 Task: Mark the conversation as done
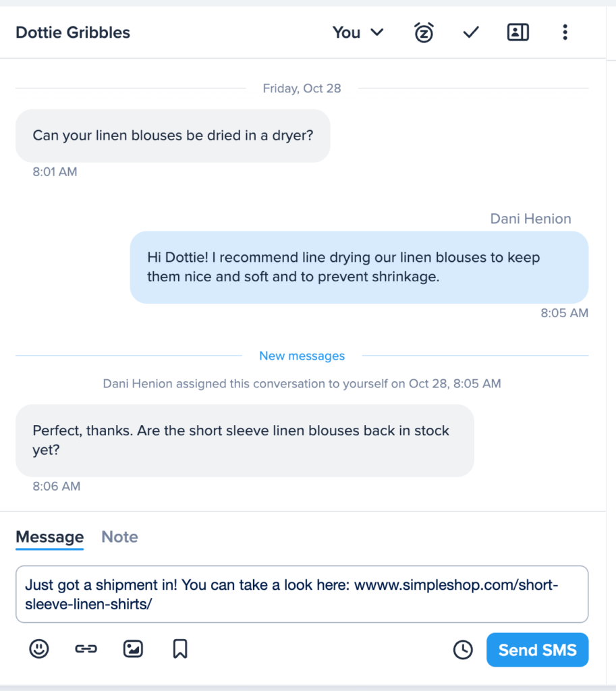pos(470,32)
